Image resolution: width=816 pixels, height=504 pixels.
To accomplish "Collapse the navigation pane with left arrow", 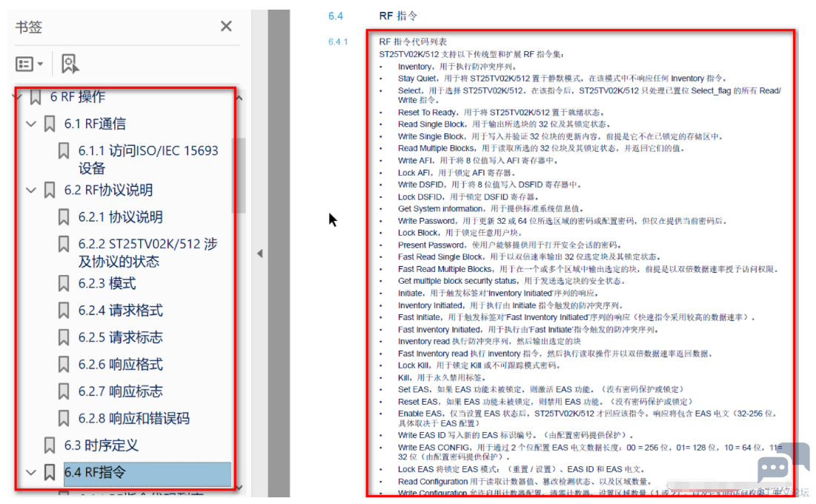I will [259, 253].
